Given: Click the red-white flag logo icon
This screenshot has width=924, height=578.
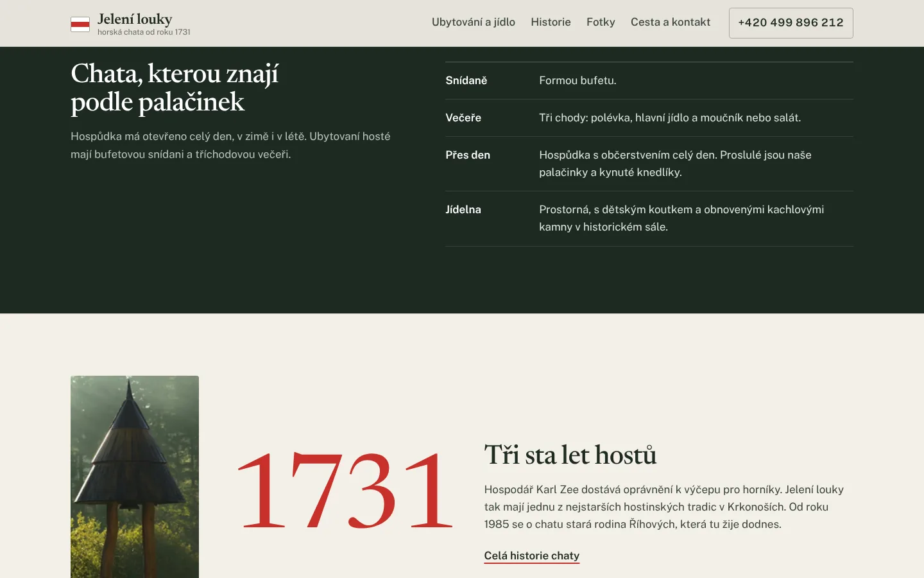Looking at the screenshot, I should (x=80, y=24).
